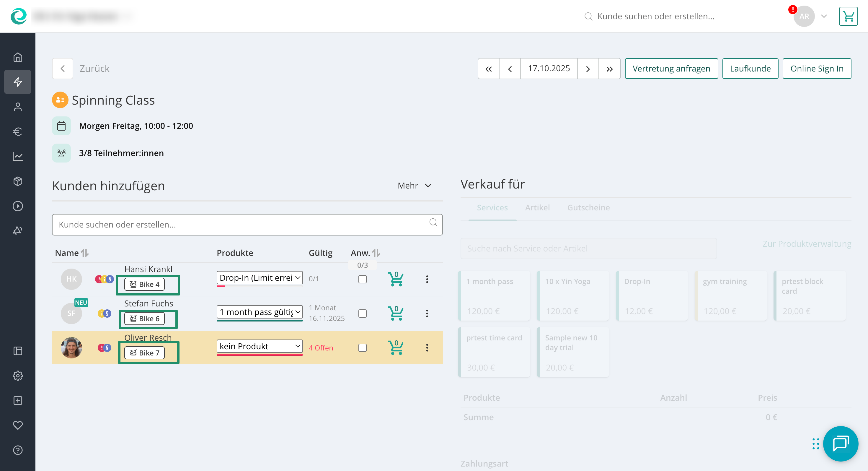Click the help question mark sidebar icon
This screenshot has height=471, width=868.
17,450
